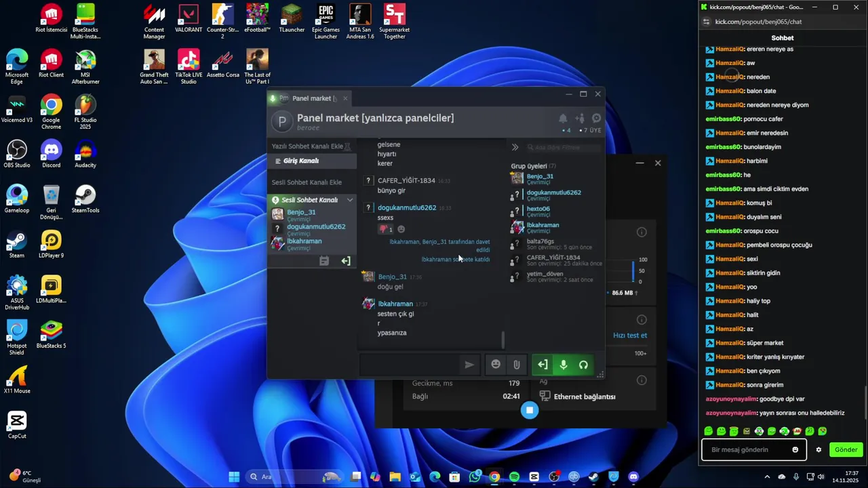Screen dimensions: 868x488
Task: Click Sesli Sohbet Kanalı Ekle
Action: point(307,182)
